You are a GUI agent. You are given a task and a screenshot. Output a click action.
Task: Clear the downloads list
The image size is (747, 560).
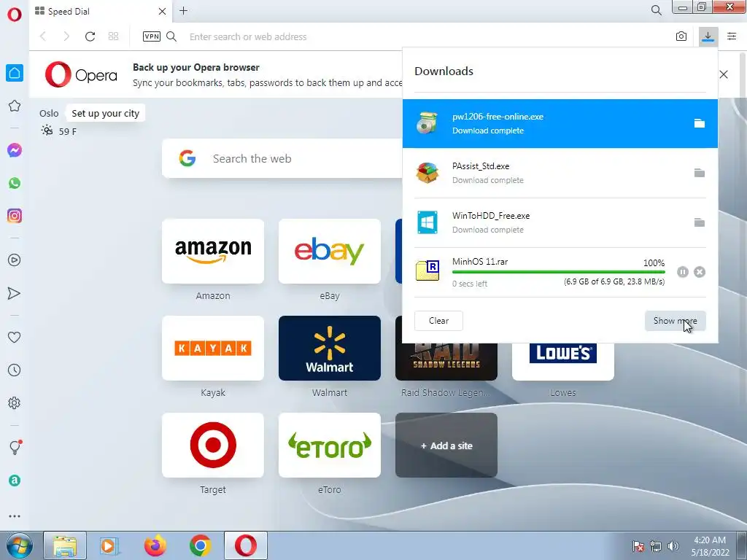point(438,321)
